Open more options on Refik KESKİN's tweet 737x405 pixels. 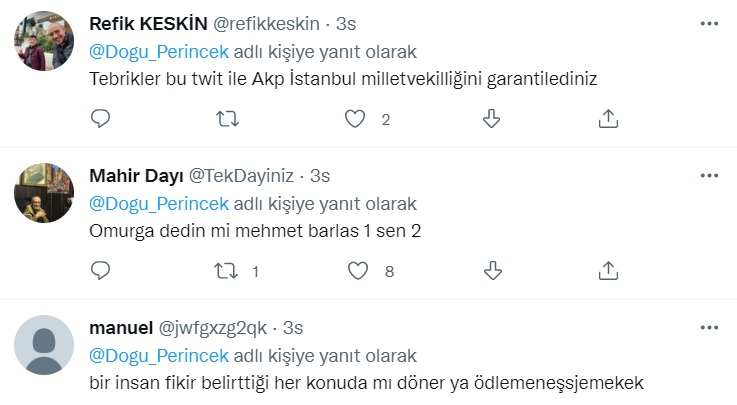709,23
